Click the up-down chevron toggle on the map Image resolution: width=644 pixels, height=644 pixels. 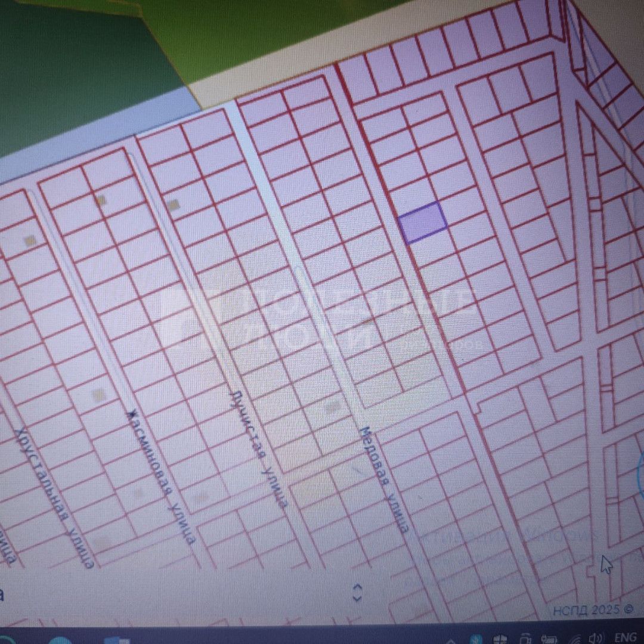tap(357, 592)
